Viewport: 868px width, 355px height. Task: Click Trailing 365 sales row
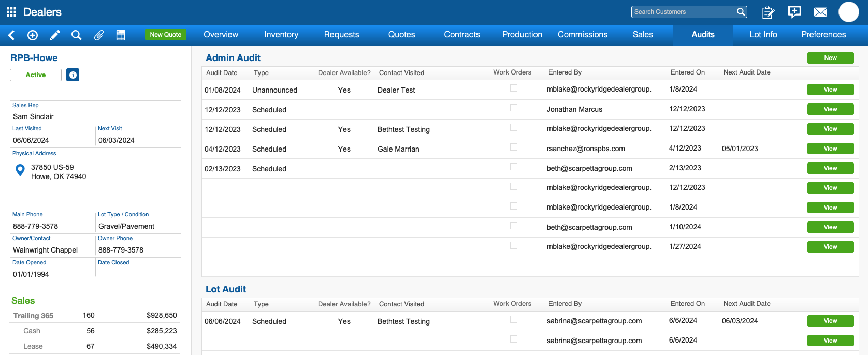tap(95, 315)
